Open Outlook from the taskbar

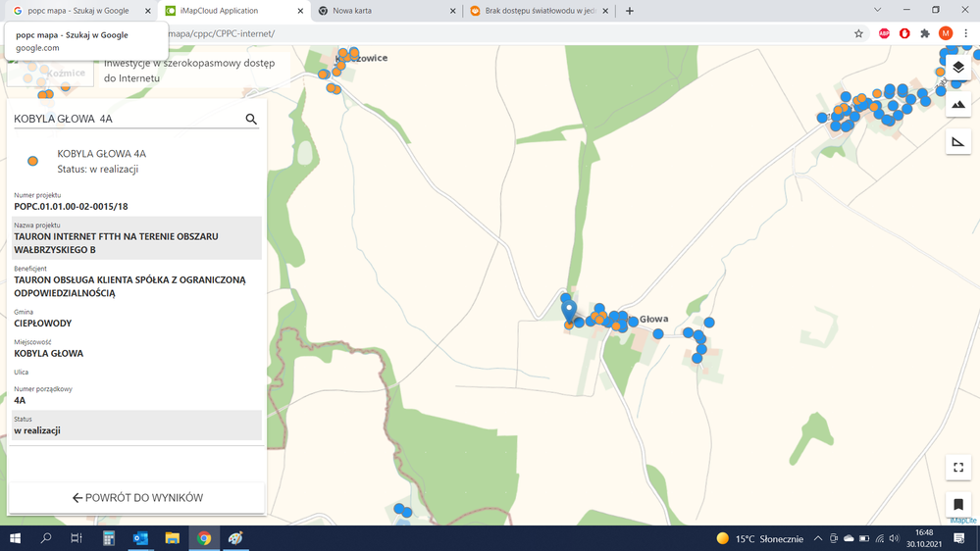click(x=140, y=538)
